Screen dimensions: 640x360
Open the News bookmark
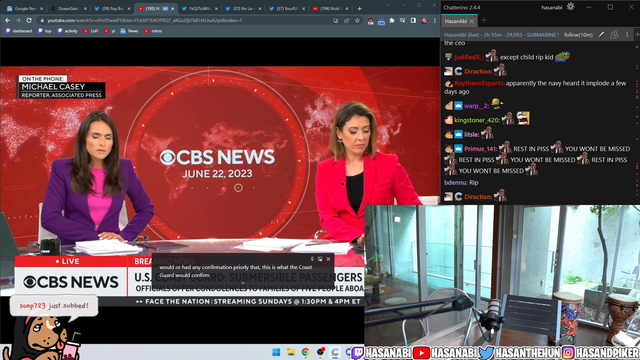[x=129, y=31]
